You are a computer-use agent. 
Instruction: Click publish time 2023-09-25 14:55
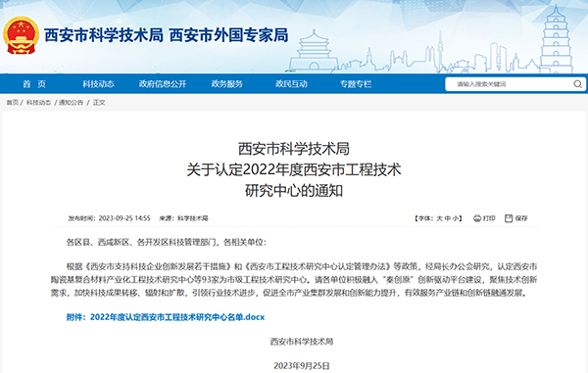(x=124, y=218)
